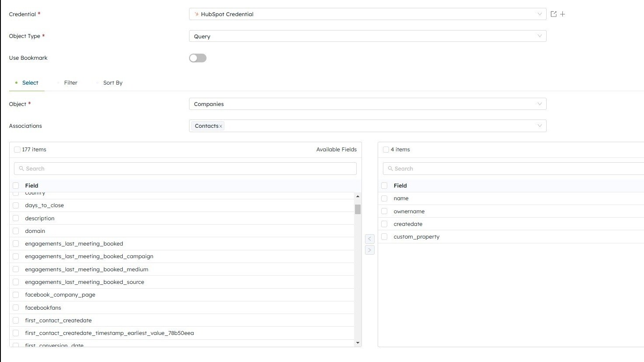This screenshot has width=644, height=362.
Task: Switch to the Sort By tab
Action: click(x=113, y=83)
